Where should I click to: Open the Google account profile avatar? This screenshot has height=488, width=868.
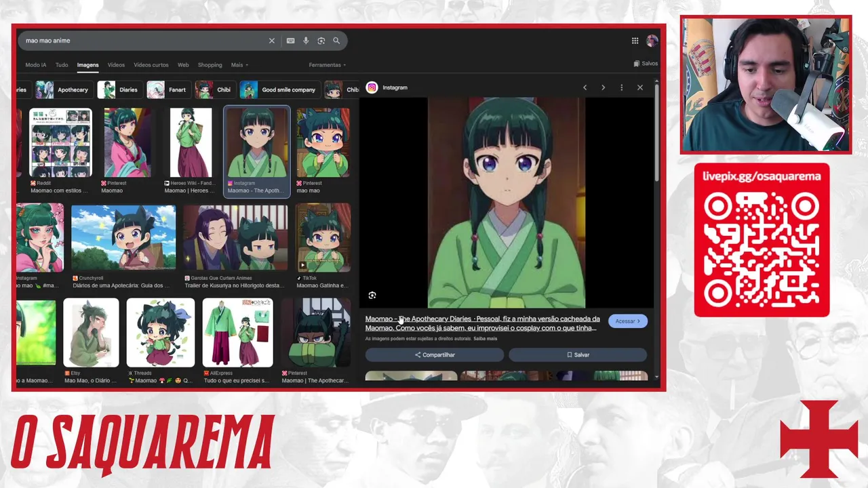652,41
